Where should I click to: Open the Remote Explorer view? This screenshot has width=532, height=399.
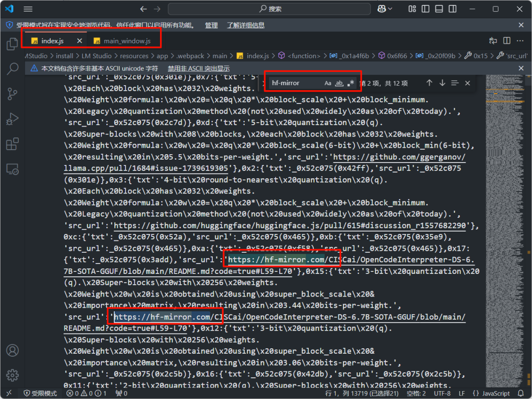[x=12, y=168]
